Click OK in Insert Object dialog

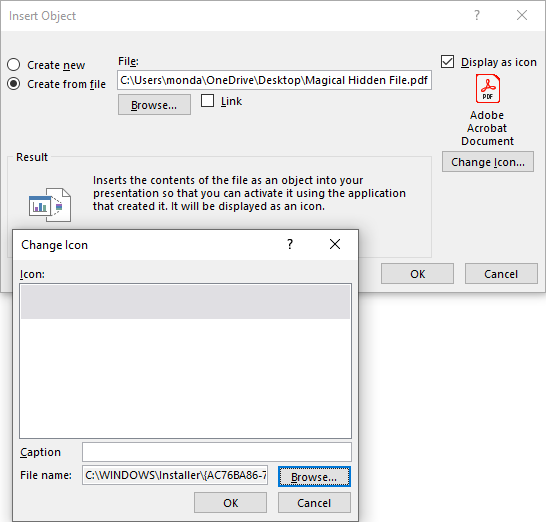coord(417,274)
